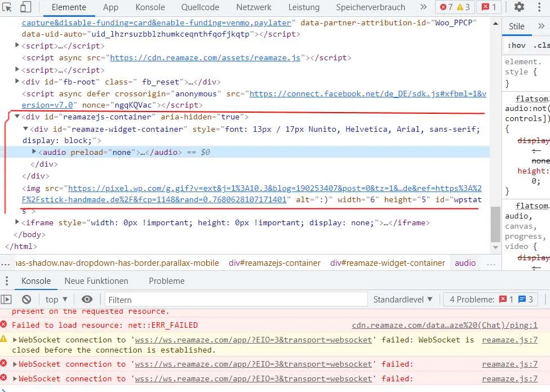Collapse the reamazejs-container div node

click(x=17, y=117)
